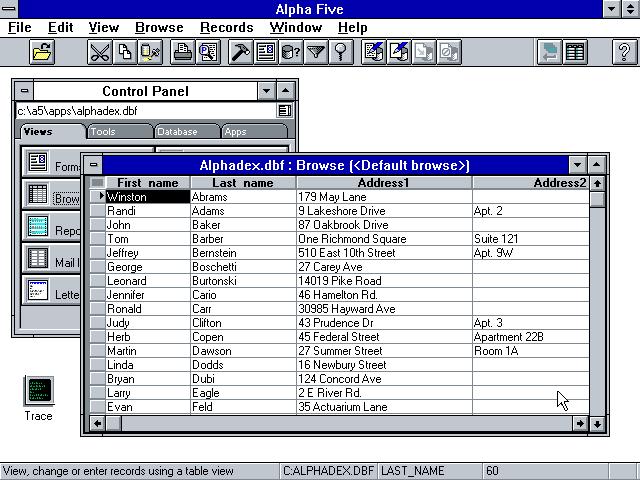Viewport: 640px width, 480px height.
Task: Click the printer icon in toolbar
Action: pyautogui.click(x=183, y=52)
